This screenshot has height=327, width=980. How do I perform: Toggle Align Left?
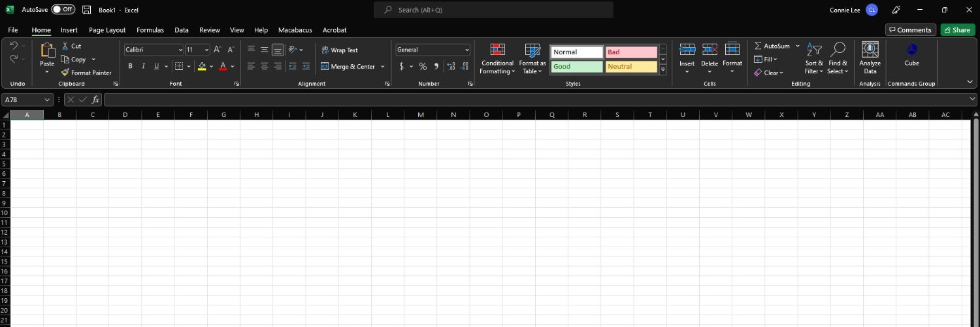tap(251, 66)
